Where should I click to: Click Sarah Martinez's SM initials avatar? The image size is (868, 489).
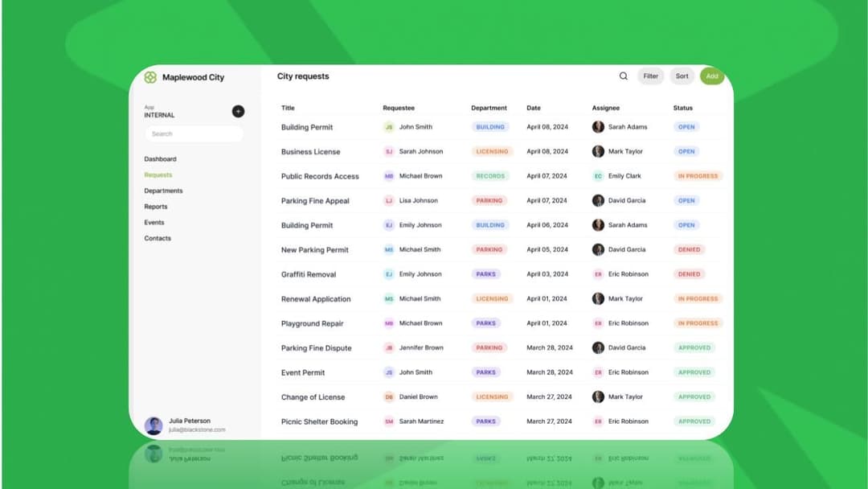pos(389,421)
